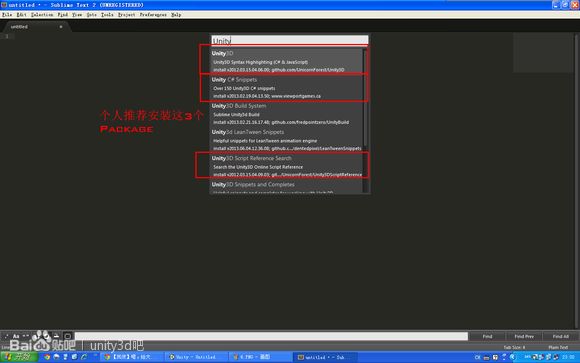This screenshot has height=363, width=580.
Task: Click the Find All button
Action: (560, 336)
